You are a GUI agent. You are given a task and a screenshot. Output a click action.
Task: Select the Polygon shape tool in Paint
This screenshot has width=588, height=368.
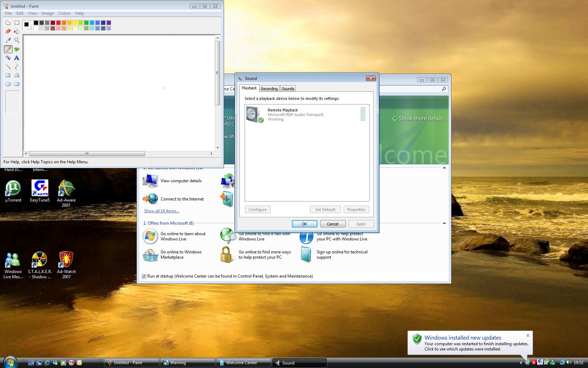[x=16, y=75]
